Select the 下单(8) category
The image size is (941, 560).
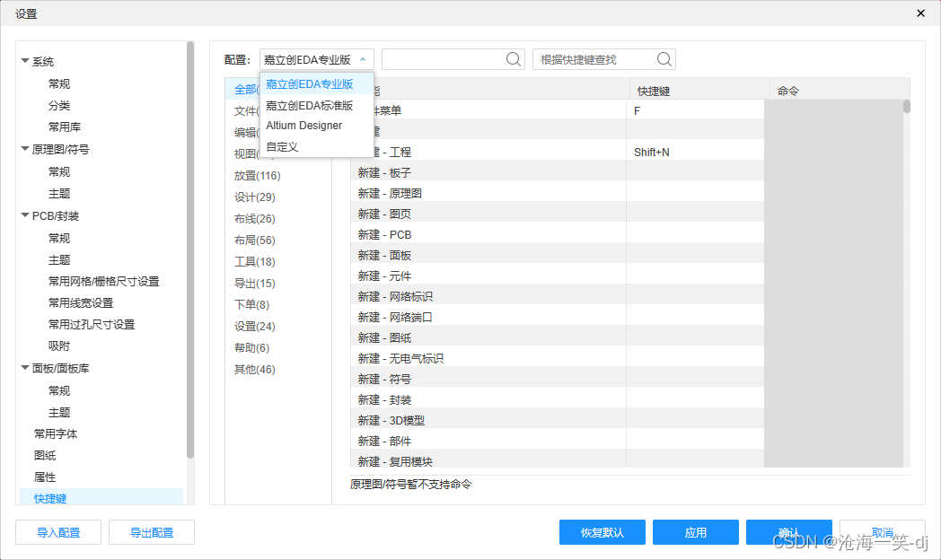(x=251, y=304)
